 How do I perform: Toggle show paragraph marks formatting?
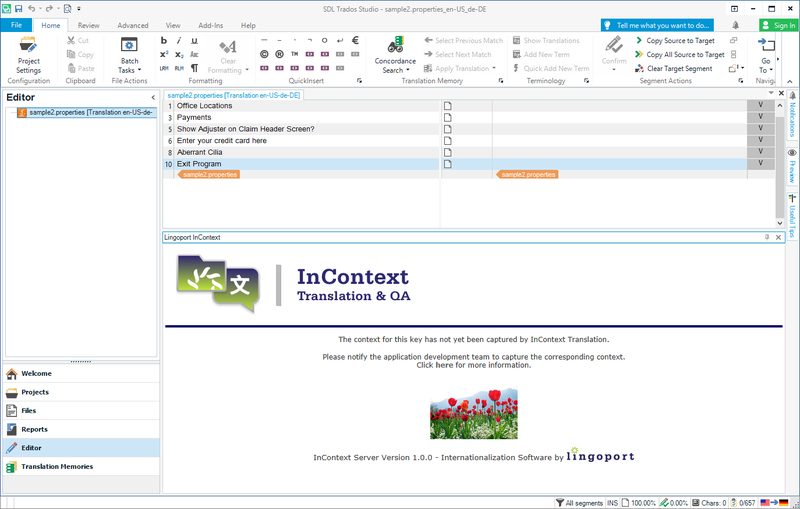(192, 68)
